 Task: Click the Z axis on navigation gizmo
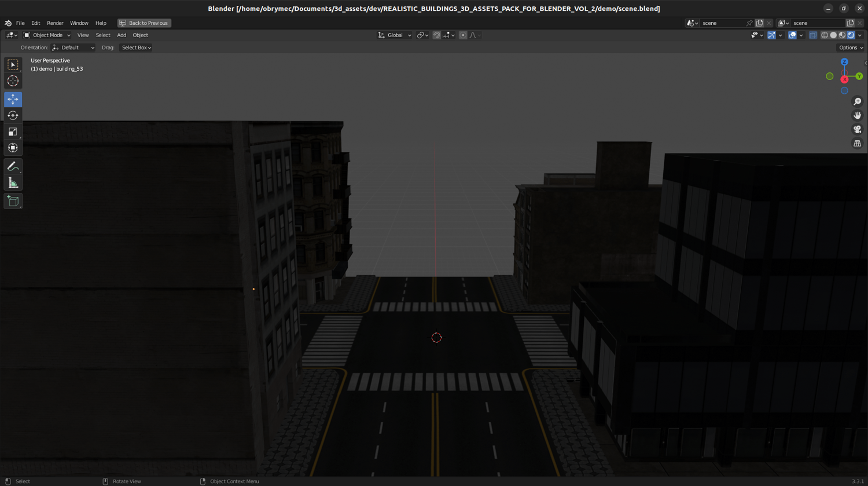pyautogui.click(x=844, y=62)
